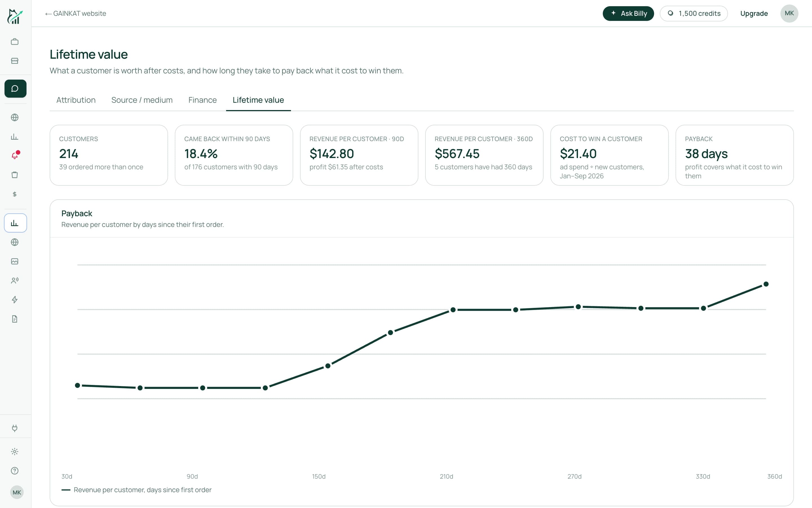Open the storefront icon in sidebar
Image resolution: width=812 pixels, height=508 pixels.
(14, 61)
